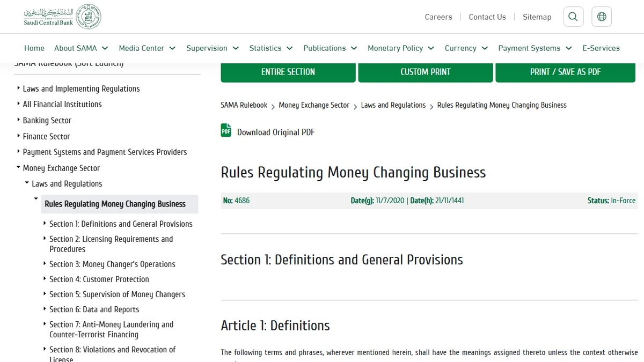Screen dimensions: 644x362
Task: Collapse Rules Regulating Money Changing Business arrow
Action: coord(36,198)
